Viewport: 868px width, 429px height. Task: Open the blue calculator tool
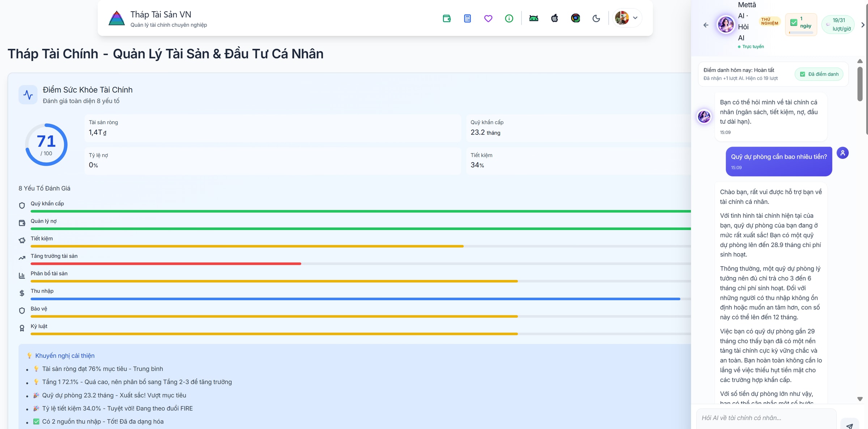467,18
